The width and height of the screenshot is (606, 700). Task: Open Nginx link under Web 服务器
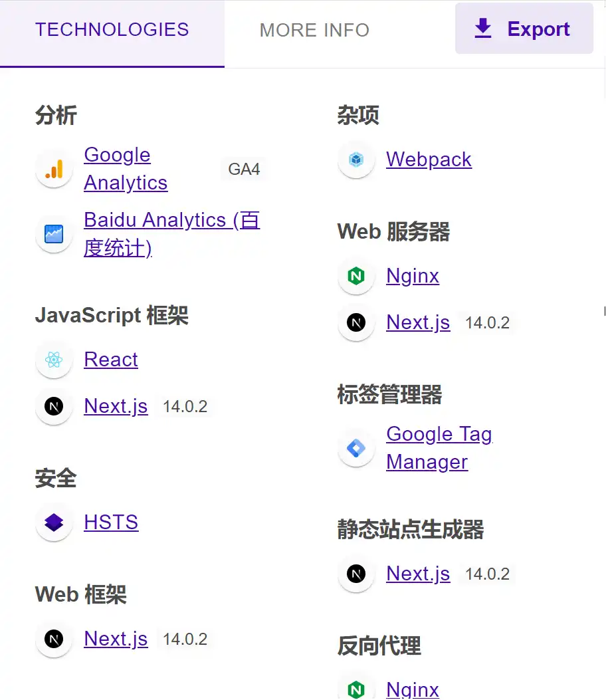coord(413,276)
